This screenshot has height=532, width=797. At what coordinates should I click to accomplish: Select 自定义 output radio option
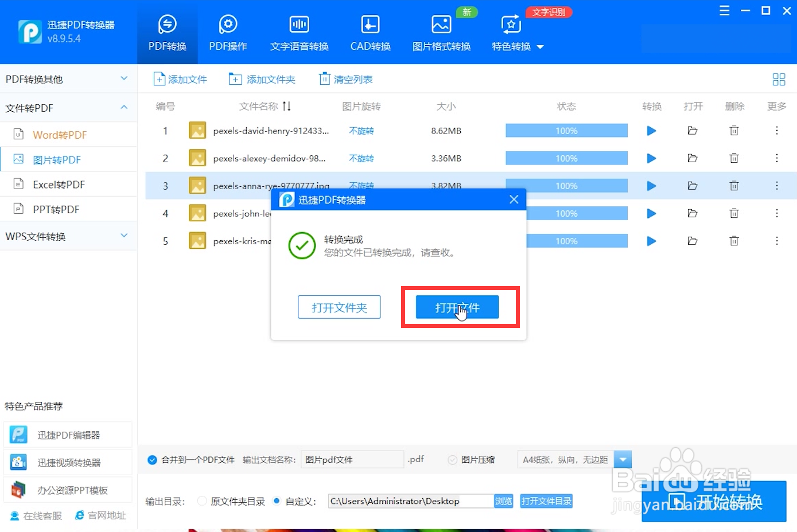(x=277, y=501)
